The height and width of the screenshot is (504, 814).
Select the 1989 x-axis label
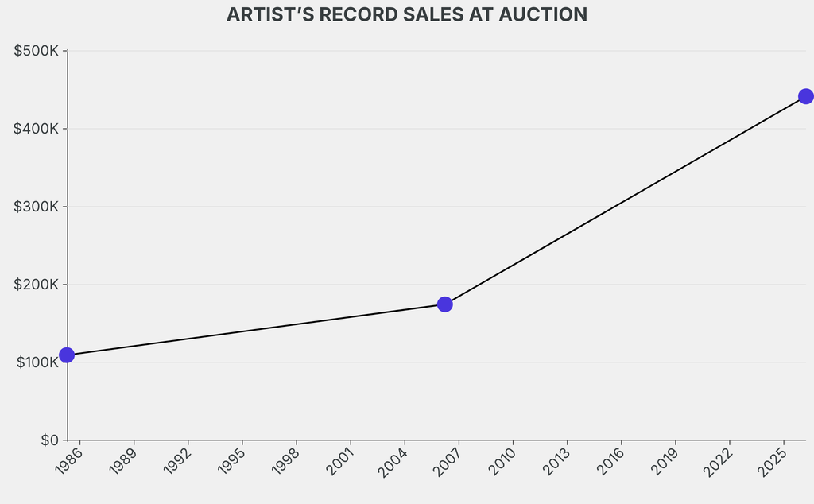tap(123, 462)
